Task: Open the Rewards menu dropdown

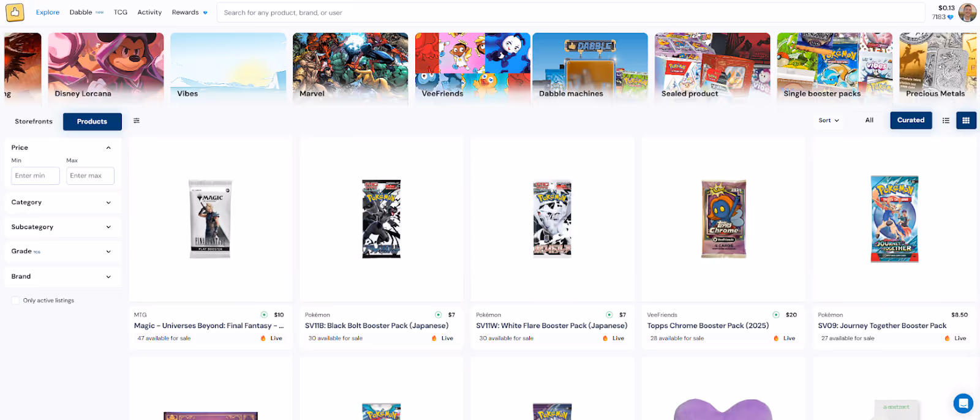Action: point(189,12)
